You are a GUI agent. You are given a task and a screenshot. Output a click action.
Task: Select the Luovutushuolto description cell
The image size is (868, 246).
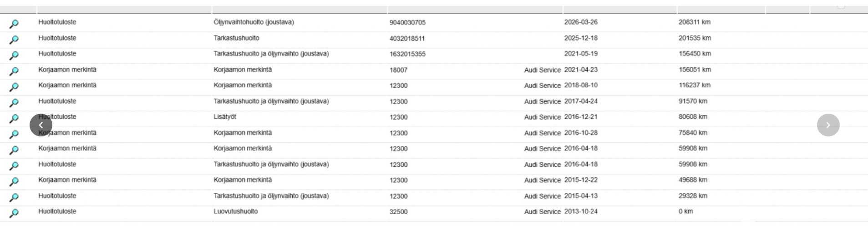[x=236, y=211]
